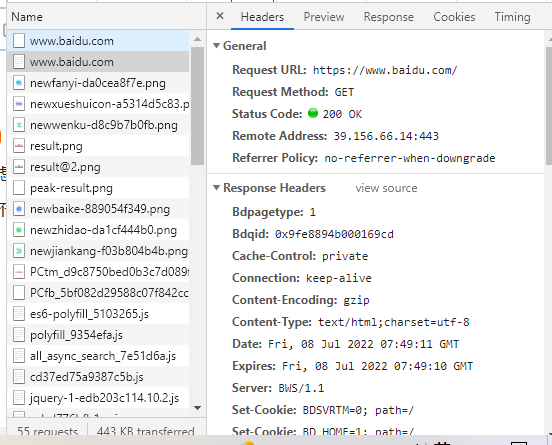Click blank file icon of peak-result.png
552x445 pixels.
(x=19, y=188)
